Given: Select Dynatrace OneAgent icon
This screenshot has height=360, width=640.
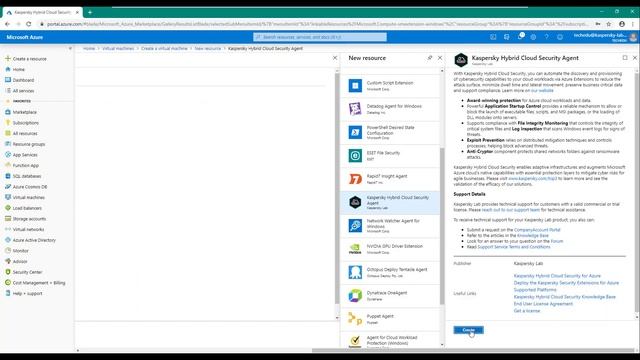Looking at the screenshot, I should tap(355, 295).
